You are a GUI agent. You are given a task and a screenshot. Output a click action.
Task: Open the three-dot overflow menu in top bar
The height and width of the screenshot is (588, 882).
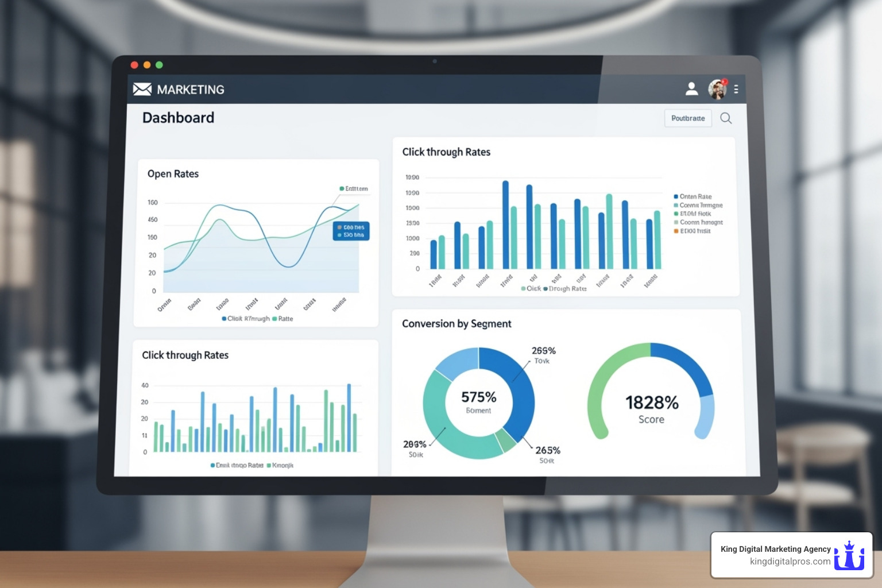[737, 89]
